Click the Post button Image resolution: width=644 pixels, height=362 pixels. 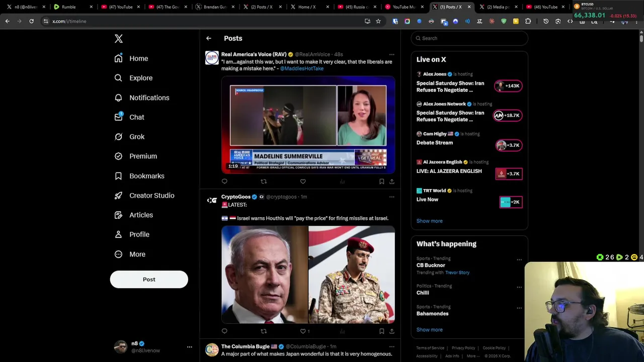(149, 280)
